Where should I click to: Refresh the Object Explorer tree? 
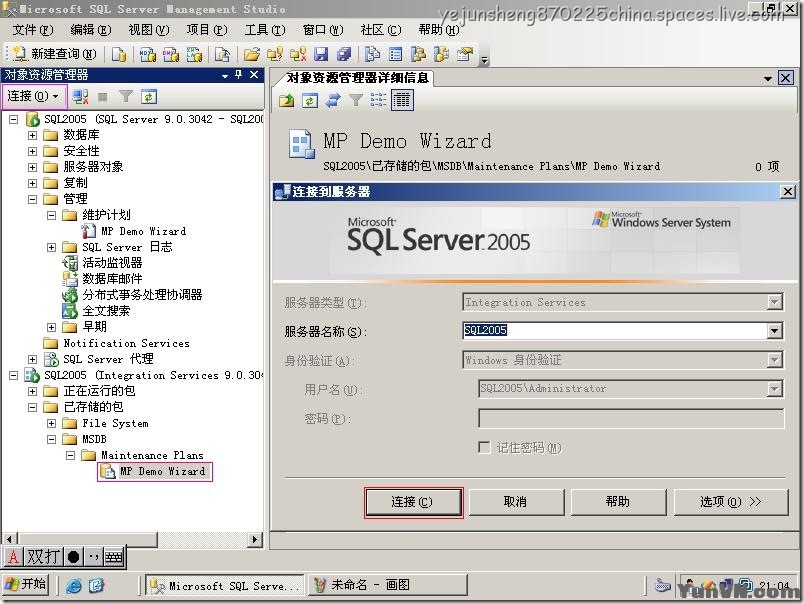[149, 96]
